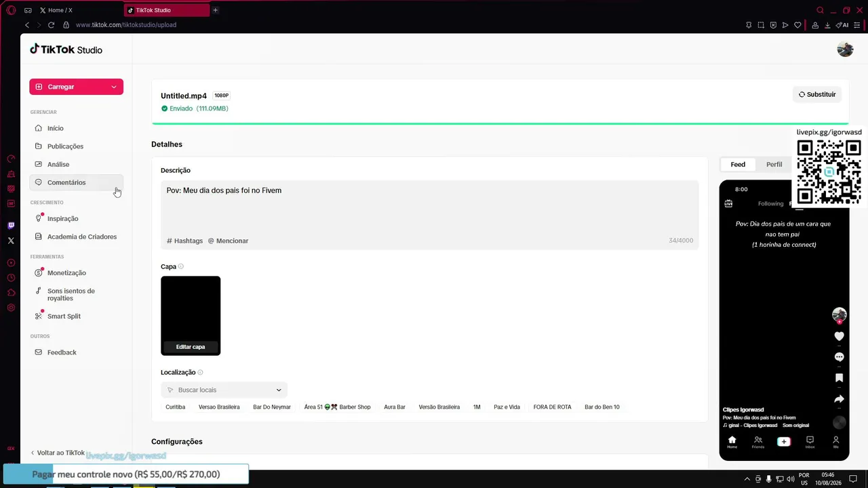Open the History clock icon in the sidebar

[x=11, y=278]
